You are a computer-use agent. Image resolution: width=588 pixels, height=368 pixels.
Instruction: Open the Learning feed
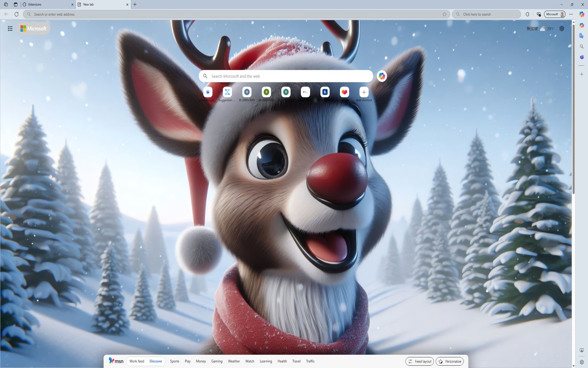pyautogui.click(x=266, y=361)
